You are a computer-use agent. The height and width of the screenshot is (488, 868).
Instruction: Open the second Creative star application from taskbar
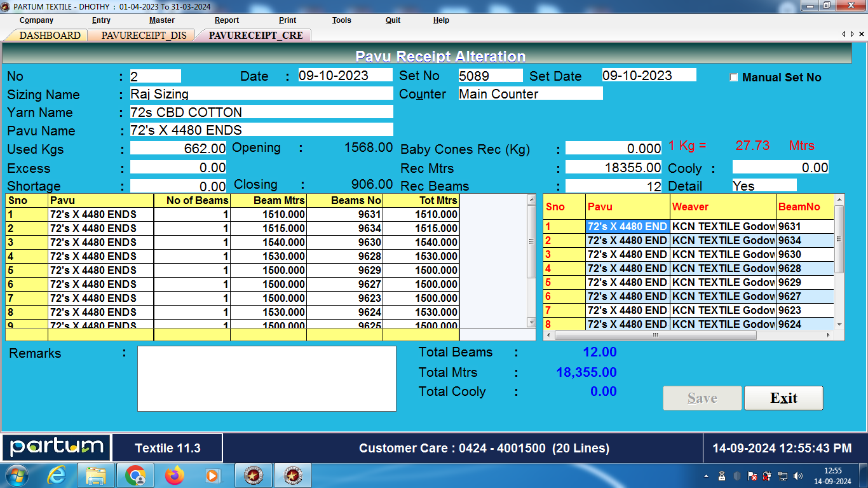(292, 475)
